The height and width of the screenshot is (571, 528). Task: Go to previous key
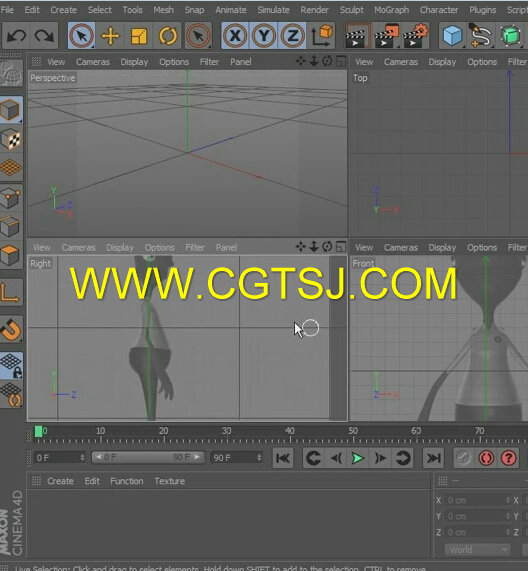coord(313,458)
